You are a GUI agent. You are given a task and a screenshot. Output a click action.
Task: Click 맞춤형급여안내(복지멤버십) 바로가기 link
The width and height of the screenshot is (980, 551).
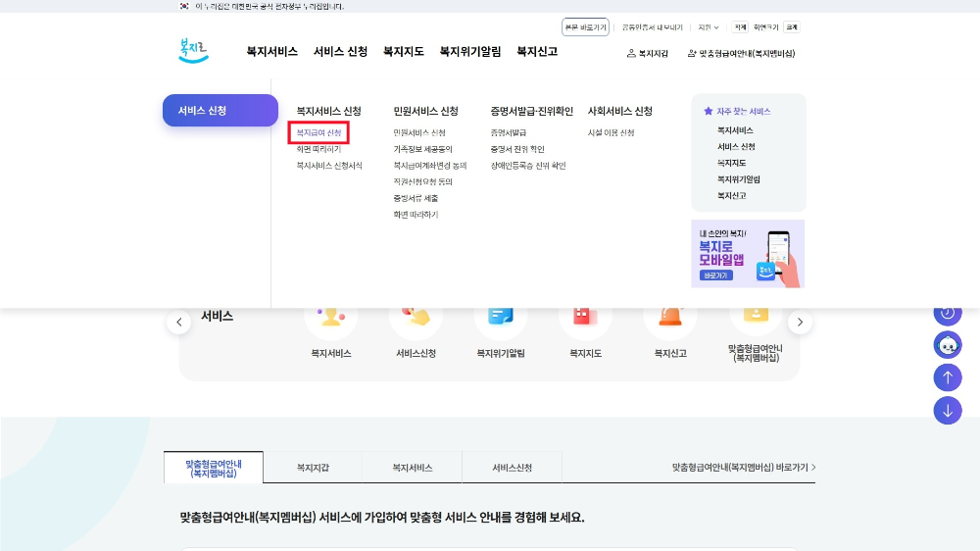click(743, 468)
